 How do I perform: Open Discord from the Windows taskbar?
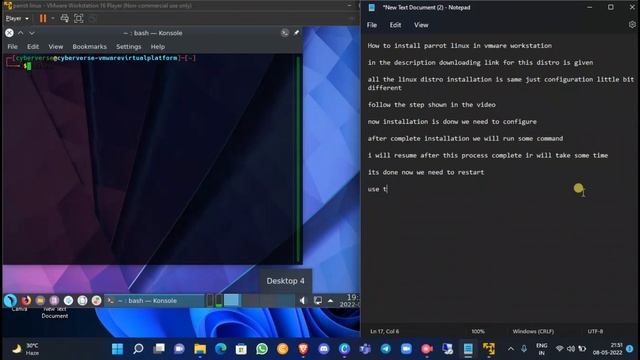[x=324, y=349]
